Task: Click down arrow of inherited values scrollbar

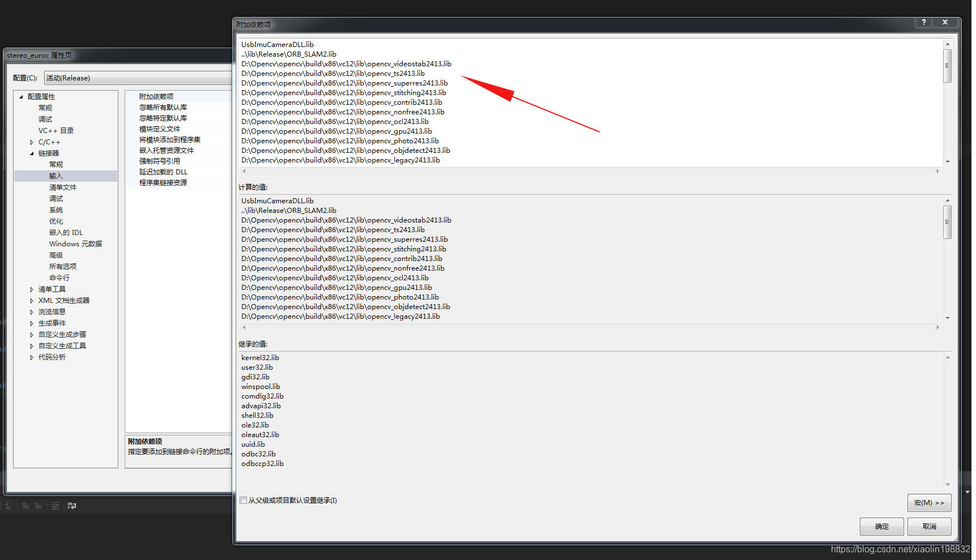Action: pyautogui.click(x=947, y=485)
